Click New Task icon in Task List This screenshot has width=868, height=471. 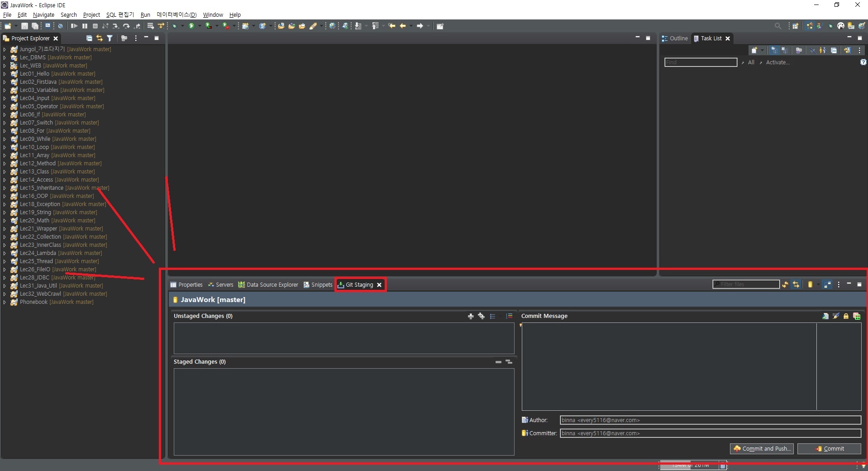754,50
